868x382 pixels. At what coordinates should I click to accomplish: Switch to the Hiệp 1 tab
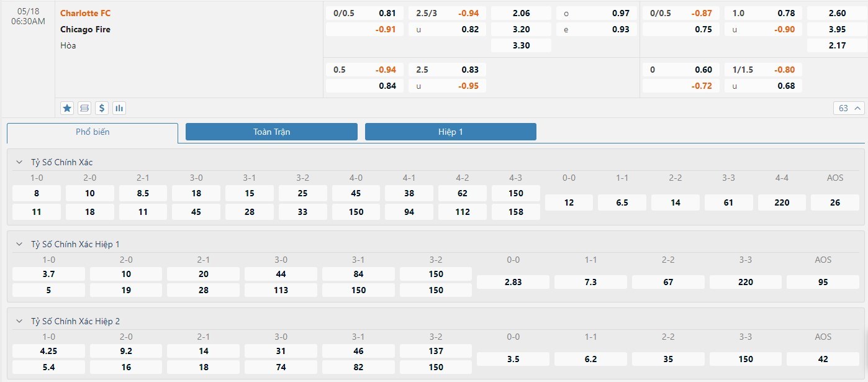click(x=450, y=132)
